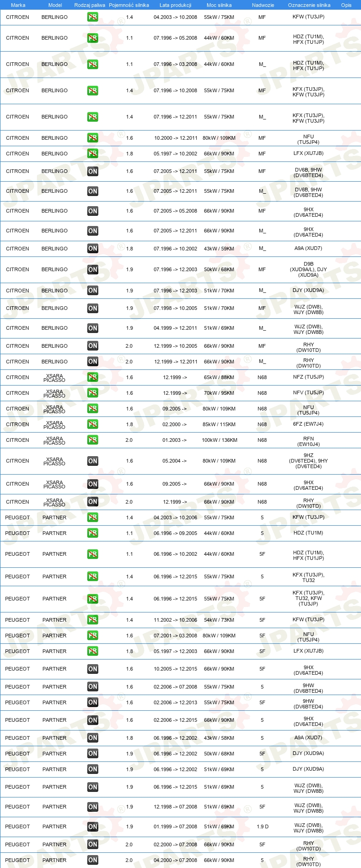Select the PB icon in the Berlingo 07.1996 -> 03.2008 row
Screen dimensions: 361x868
[93, 65]
